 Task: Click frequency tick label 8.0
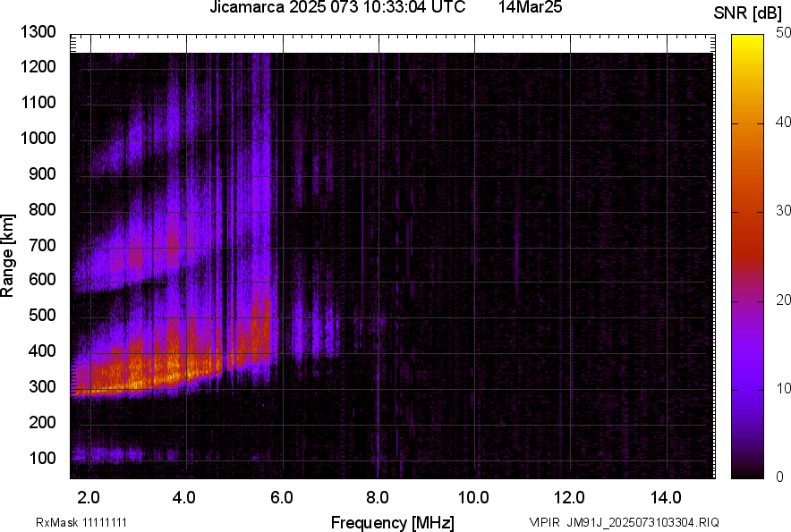378,498
